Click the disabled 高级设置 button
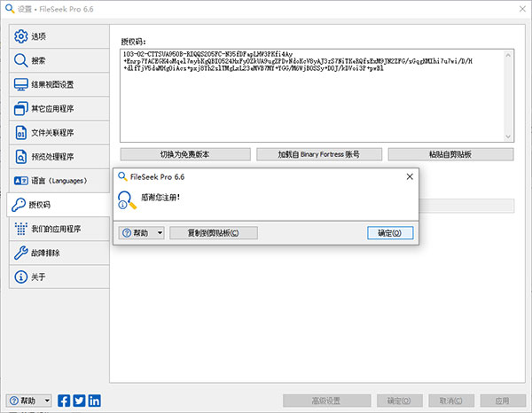Image resolution: width=532 pixels, height=413 pixels. pyautogui.click(x=326, y=401)
